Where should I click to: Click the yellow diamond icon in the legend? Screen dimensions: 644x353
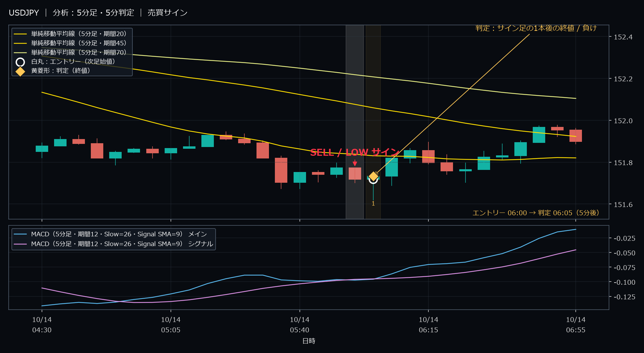20,71
